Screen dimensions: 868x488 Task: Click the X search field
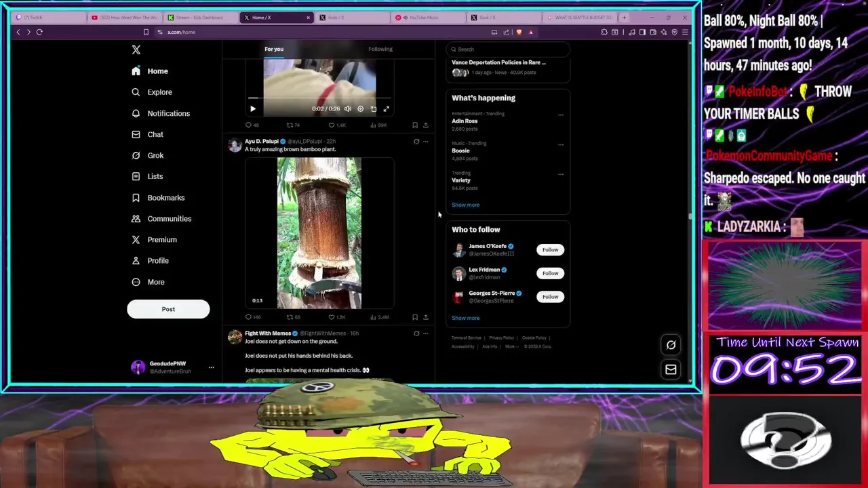pos(508,49)
